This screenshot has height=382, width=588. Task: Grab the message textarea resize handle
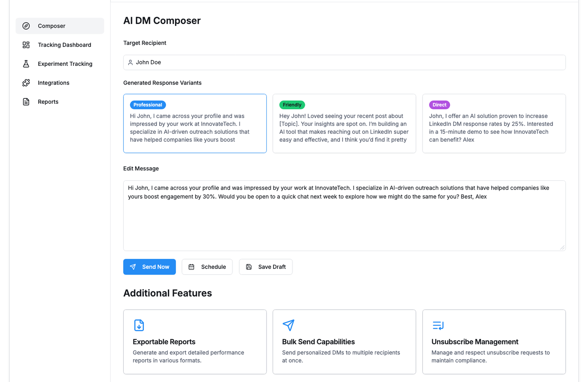click(562, 248)
